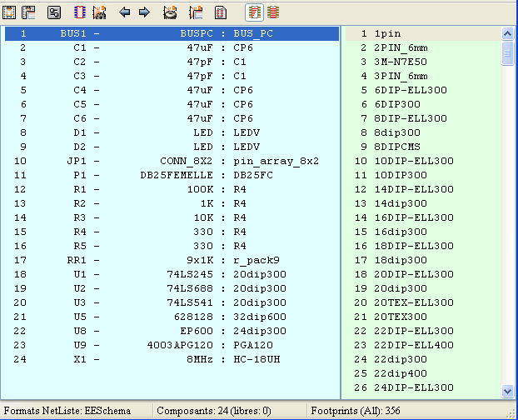Open netlist file via first toolbar icon
The image size is (518, 420).
tap(9, 12)
